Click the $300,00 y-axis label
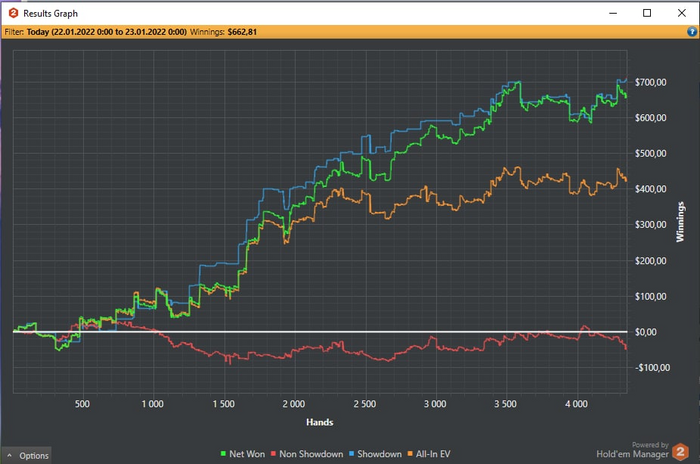The width and height of the screenshot is (700, 464). point(650,225)
